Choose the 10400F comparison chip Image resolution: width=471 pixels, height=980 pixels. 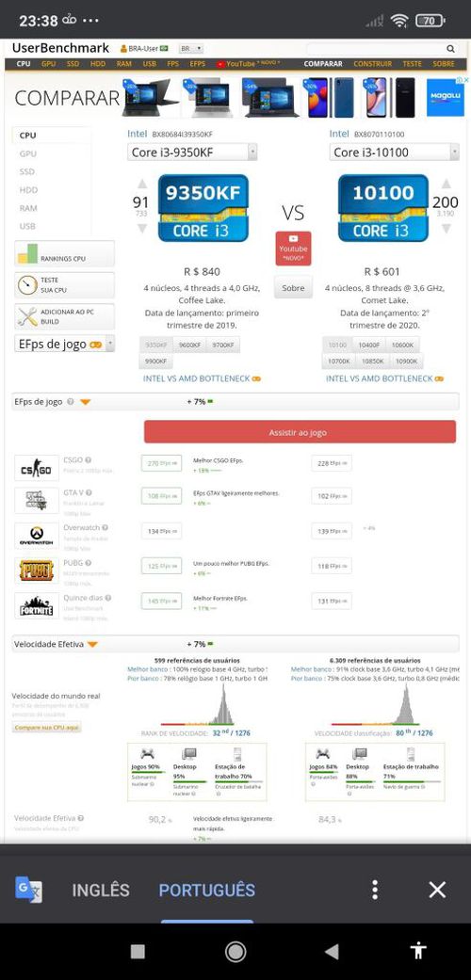(369, 345)
